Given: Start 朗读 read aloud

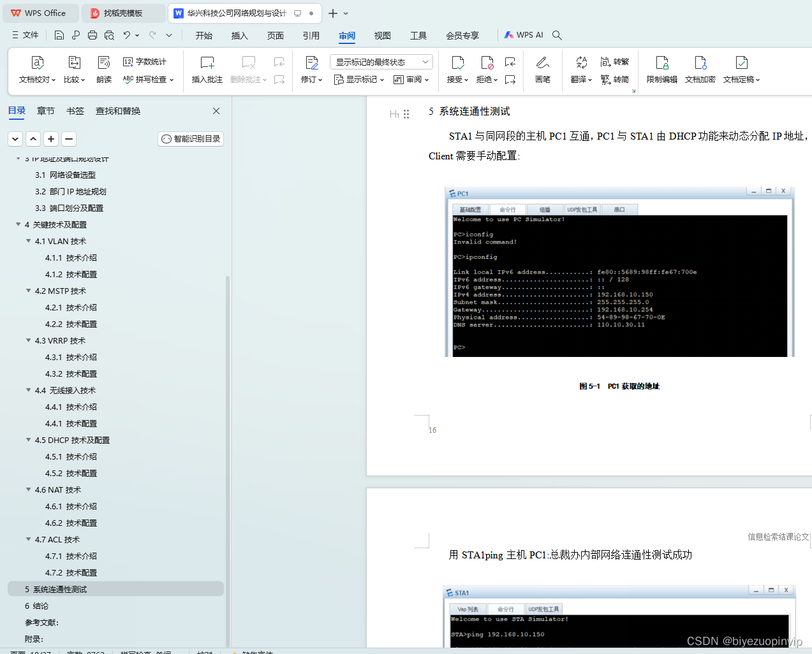Looking at the screenshot, I should [x=104, y=70].
